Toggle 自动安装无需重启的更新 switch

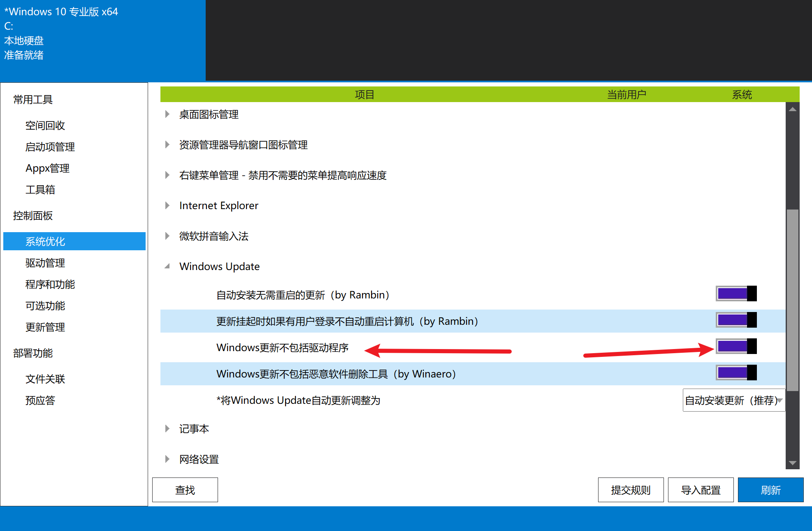pos(736,294)
